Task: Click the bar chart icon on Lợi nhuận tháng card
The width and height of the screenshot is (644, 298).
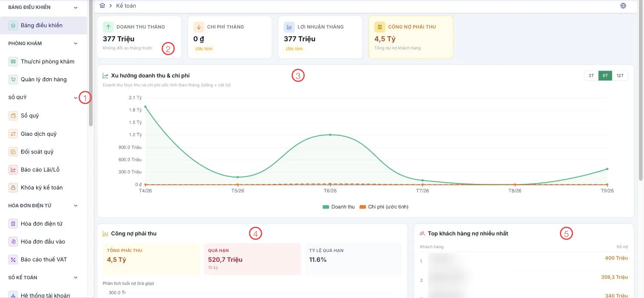Action: point(289,27)
